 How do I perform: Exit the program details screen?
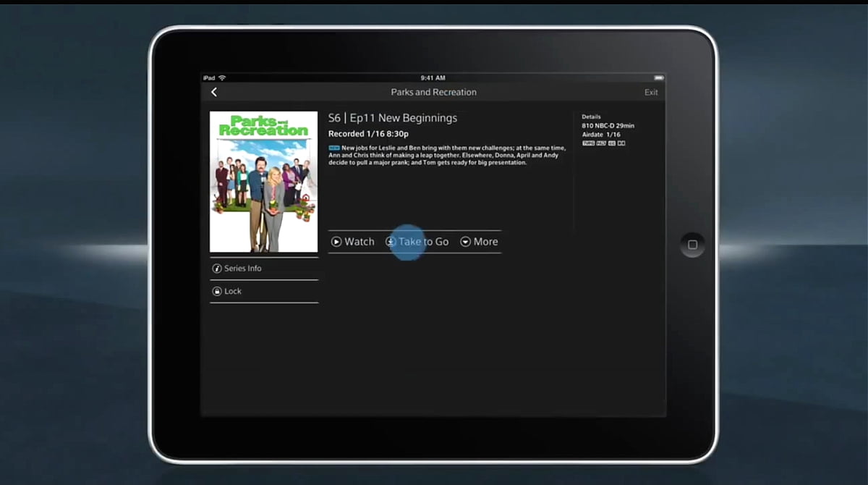(x=650, y=92)
